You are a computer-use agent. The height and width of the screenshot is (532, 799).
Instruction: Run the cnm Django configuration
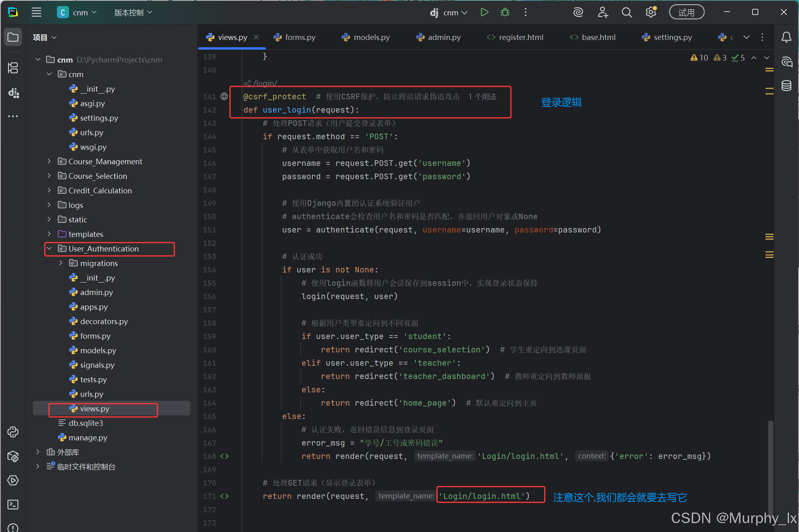point(484,13)
